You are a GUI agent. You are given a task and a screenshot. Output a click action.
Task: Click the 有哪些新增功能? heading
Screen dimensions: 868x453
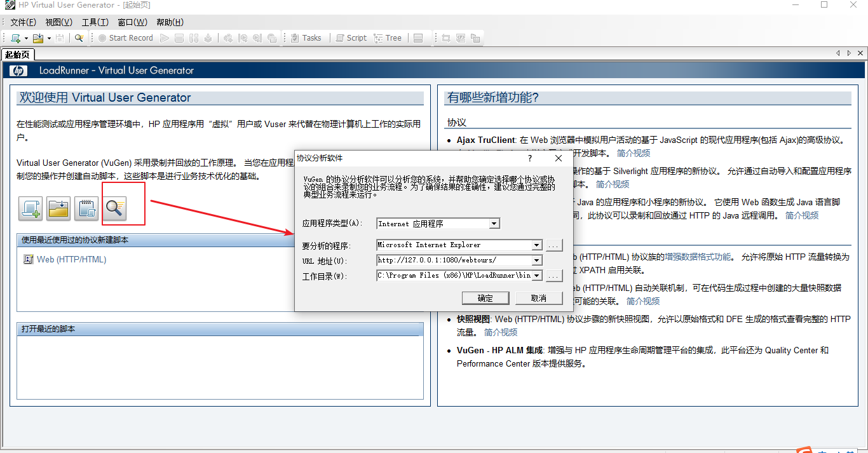[493, 98]
